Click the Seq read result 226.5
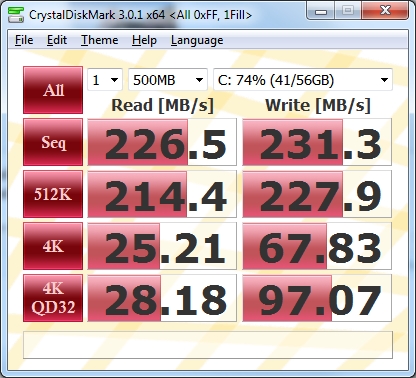The width and height of the screenshot is (416, 378). click(162, 142)
